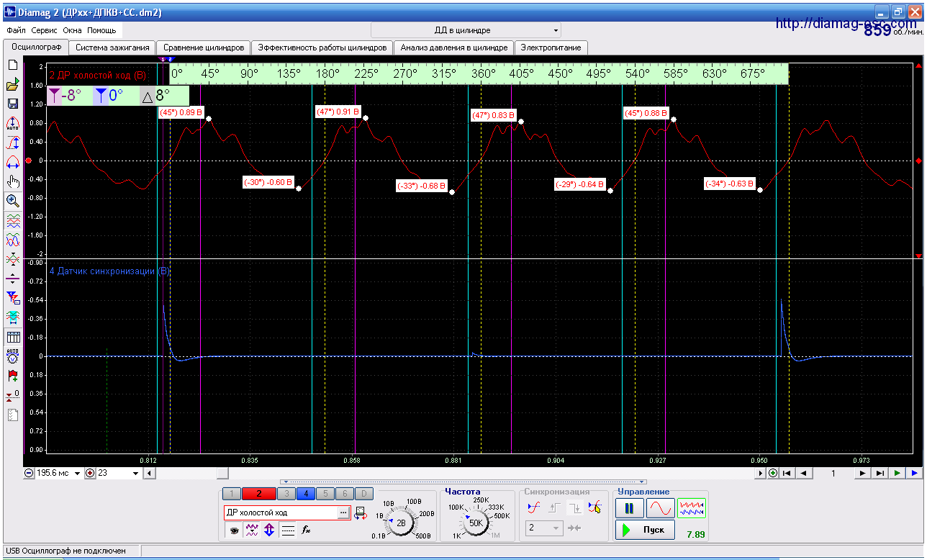Click the AUTO voltmeter icon
The image size is (927, 560).
tap(12, 356)
